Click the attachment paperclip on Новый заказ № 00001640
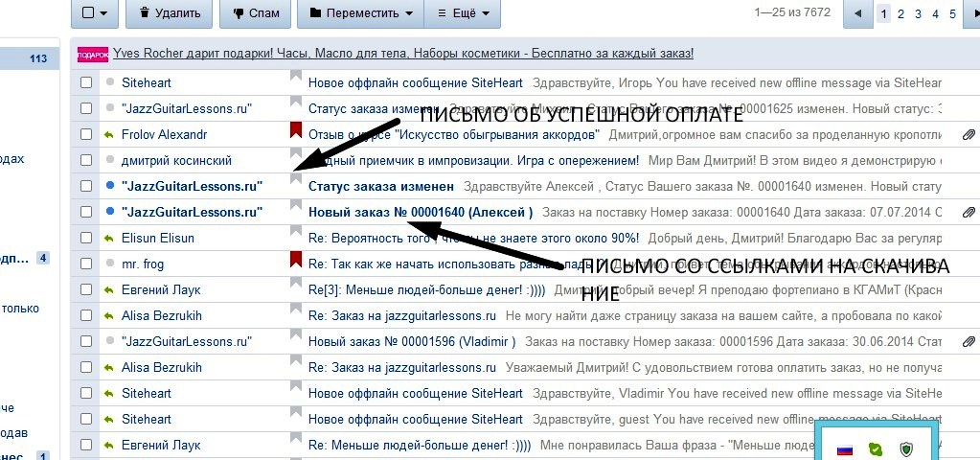The width and height of the screenshot is (980, 460). tap(968, 212)
